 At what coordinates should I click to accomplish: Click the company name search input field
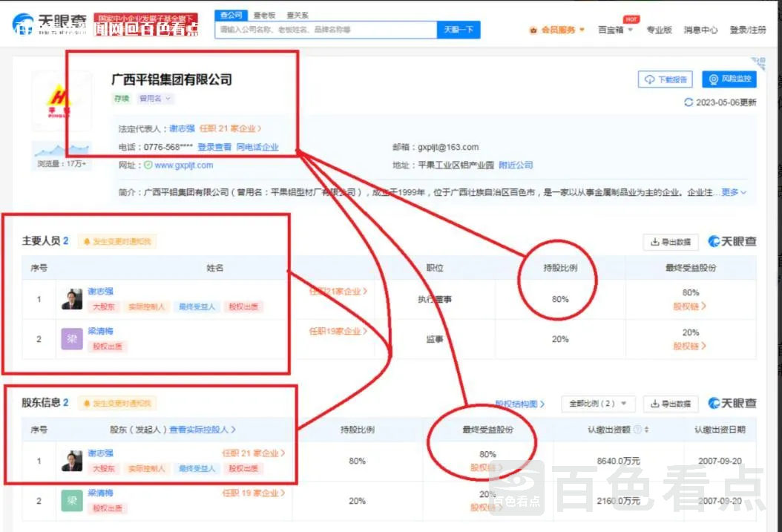point(325,30)
